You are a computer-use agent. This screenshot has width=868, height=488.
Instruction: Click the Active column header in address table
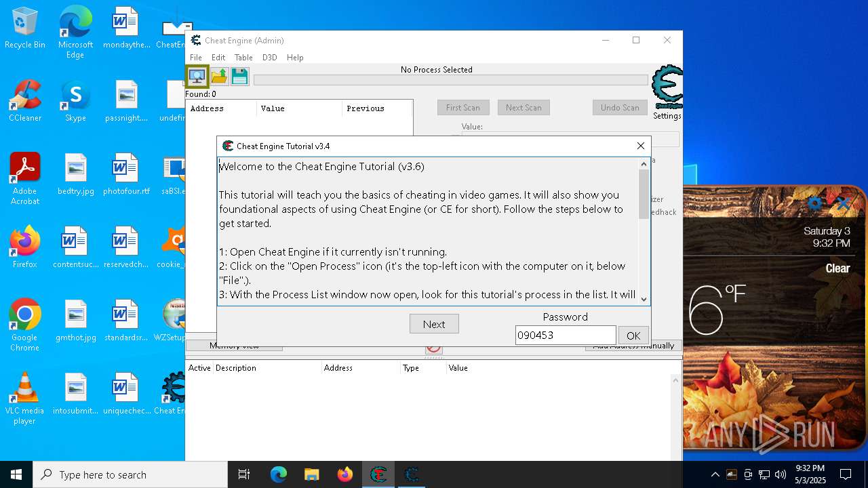tap(199, 368)
